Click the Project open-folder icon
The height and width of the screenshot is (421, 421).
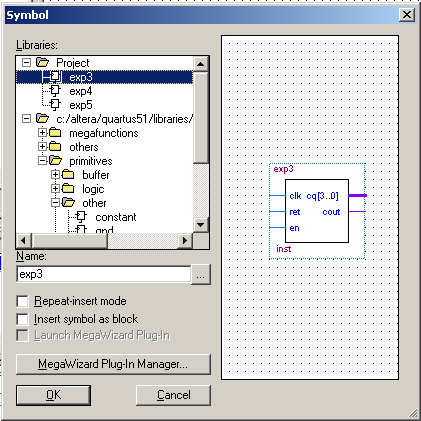(x=43, y=62)
